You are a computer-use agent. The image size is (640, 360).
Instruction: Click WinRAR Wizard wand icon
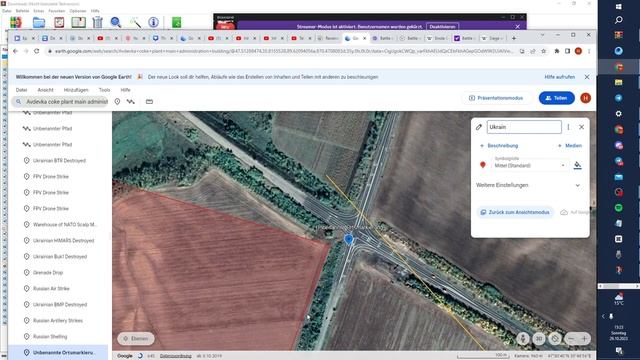(x=135, y=22)
